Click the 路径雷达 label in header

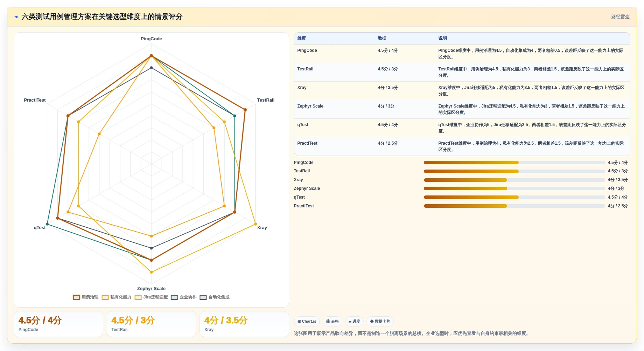(620, 17)
